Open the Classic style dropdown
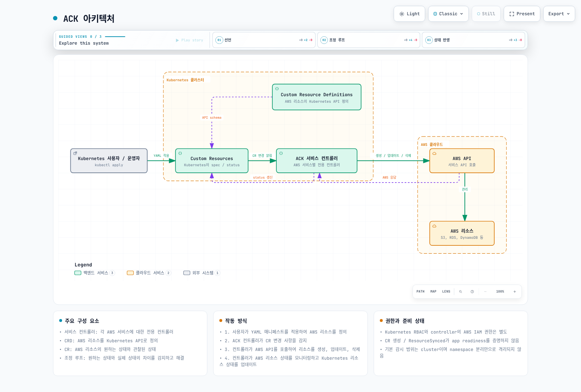Viewport: 581px width, 392px height. click(x=448, y=14)
